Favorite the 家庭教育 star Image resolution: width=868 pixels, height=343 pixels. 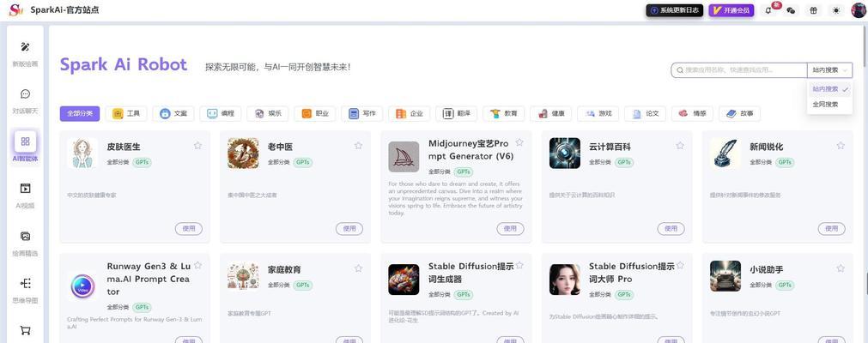coord(358,268)
